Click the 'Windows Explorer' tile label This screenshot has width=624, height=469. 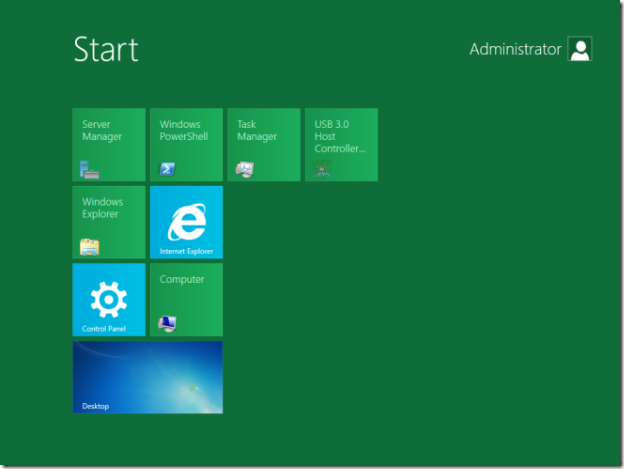[102, 207]
